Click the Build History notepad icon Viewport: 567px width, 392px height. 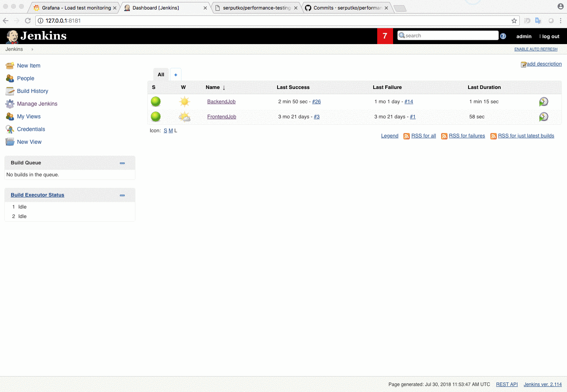coord(10,91)
